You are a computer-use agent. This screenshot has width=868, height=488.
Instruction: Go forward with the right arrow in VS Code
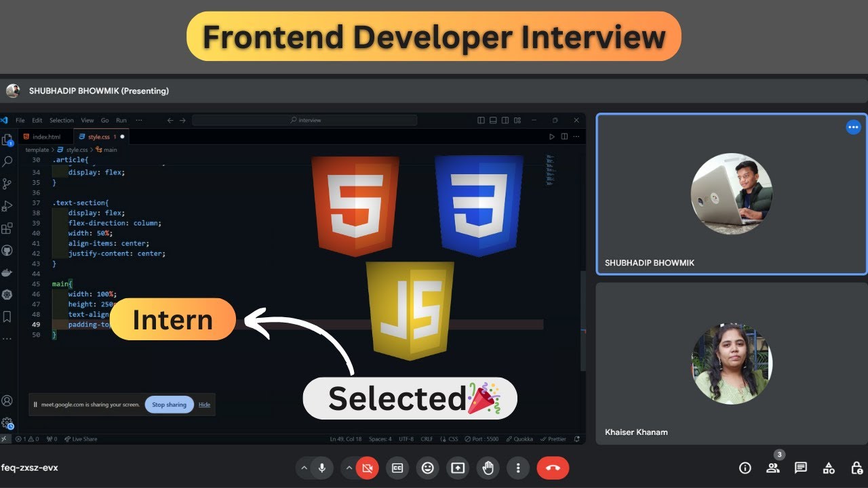tap(182, 120)
